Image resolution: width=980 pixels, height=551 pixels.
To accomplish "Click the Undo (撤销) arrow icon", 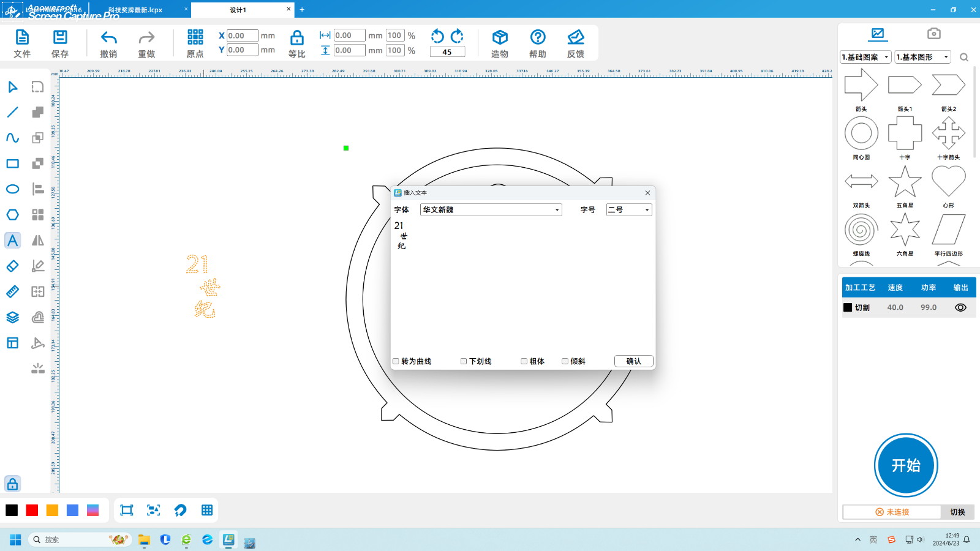I will tap(108, 38).
